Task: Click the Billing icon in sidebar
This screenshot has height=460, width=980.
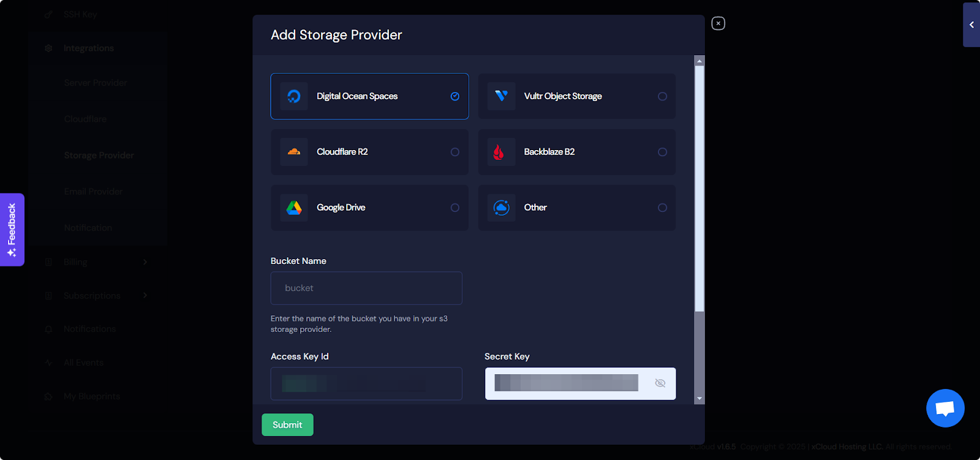Action: click(x=48, y=262)
